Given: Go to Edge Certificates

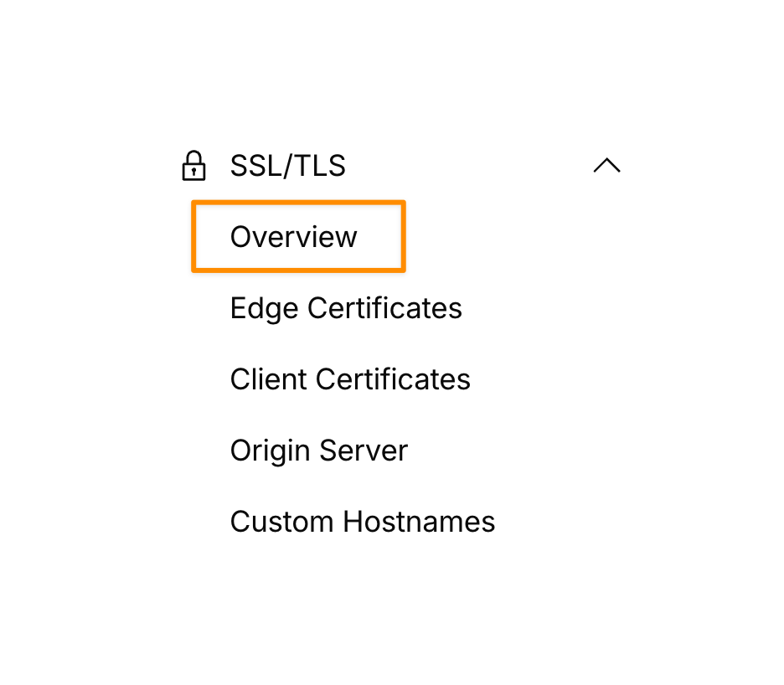Looking at the screenshot, I should tap(346, 308).
